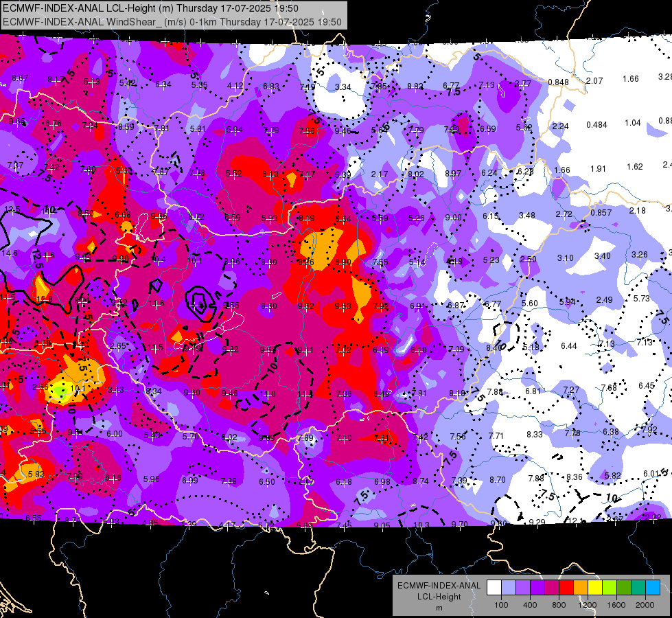The width and height of the screenshot is (672, 618).
Task: Click the map value 9.05
Action: pyautogui.click(x=382, y=525)
